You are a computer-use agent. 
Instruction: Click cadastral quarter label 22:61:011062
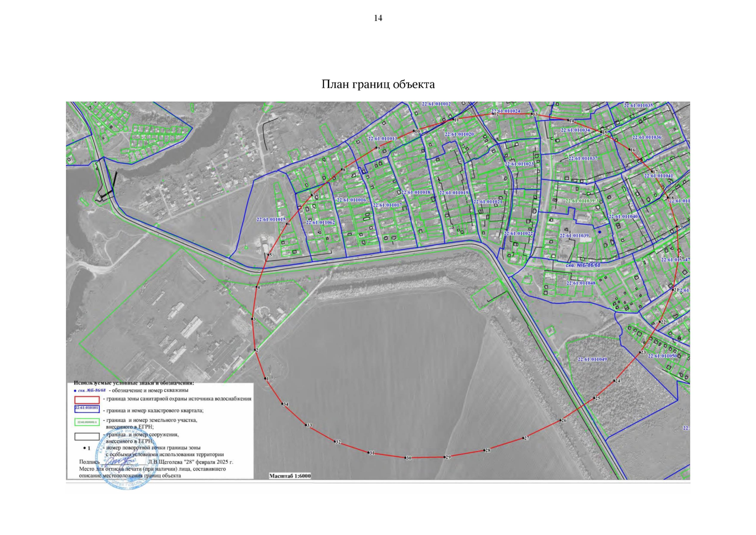pos(320,222)
